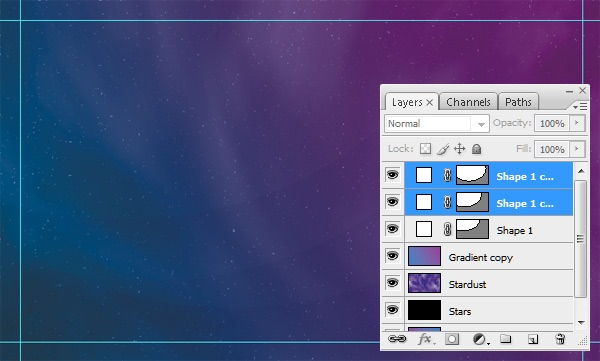Hide the top Shape 1 copy layer

point(393,175)
